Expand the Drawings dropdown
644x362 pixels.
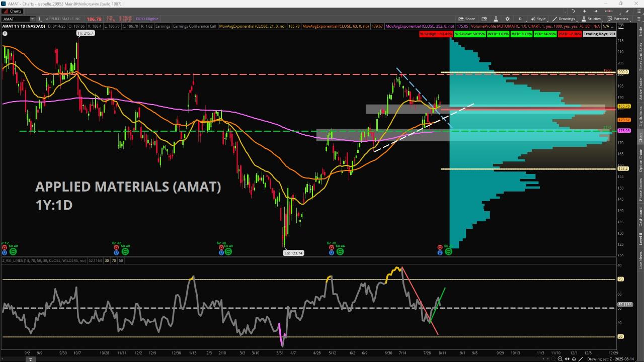click(563, 19)
